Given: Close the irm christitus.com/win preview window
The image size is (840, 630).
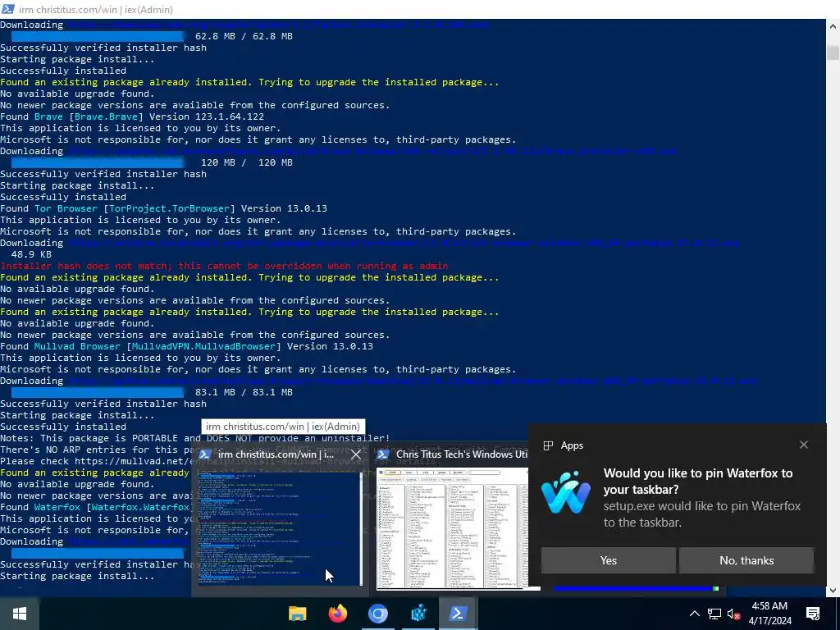Looking at the screenshot, I should (356, 454).
